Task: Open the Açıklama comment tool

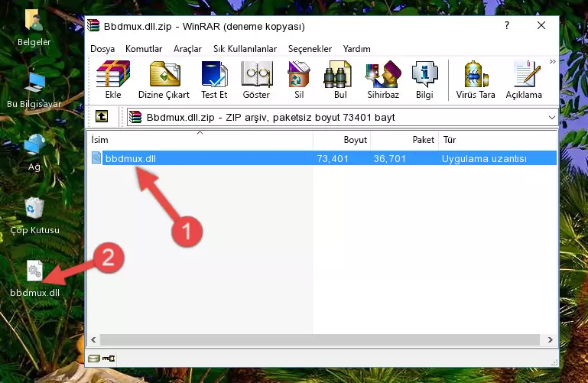Action: (524, 80)
